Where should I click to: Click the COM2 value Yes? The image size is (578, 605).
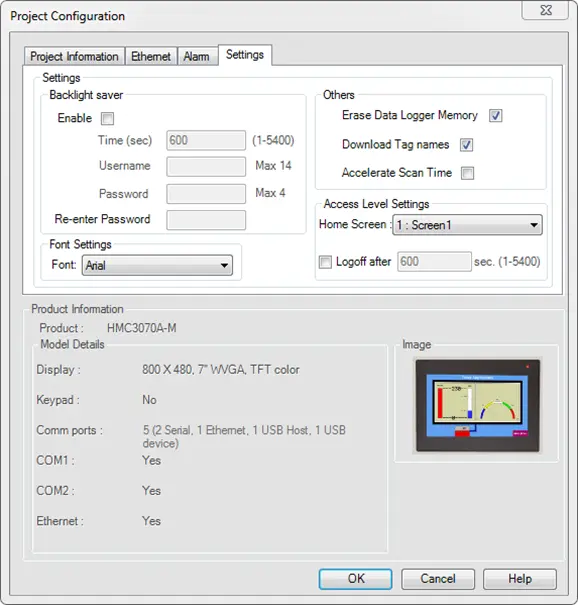coord(151,491)
